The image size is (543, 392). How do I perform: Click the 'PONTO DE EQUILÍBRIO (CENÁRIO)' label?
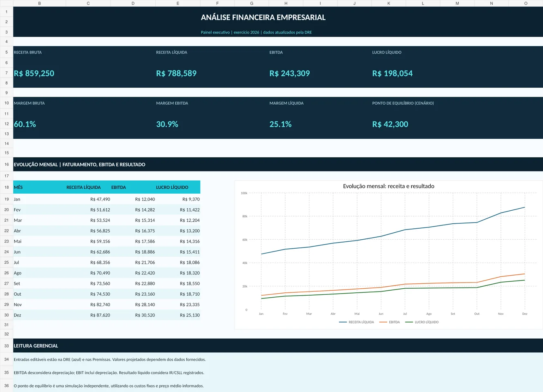tap(403, 103)
